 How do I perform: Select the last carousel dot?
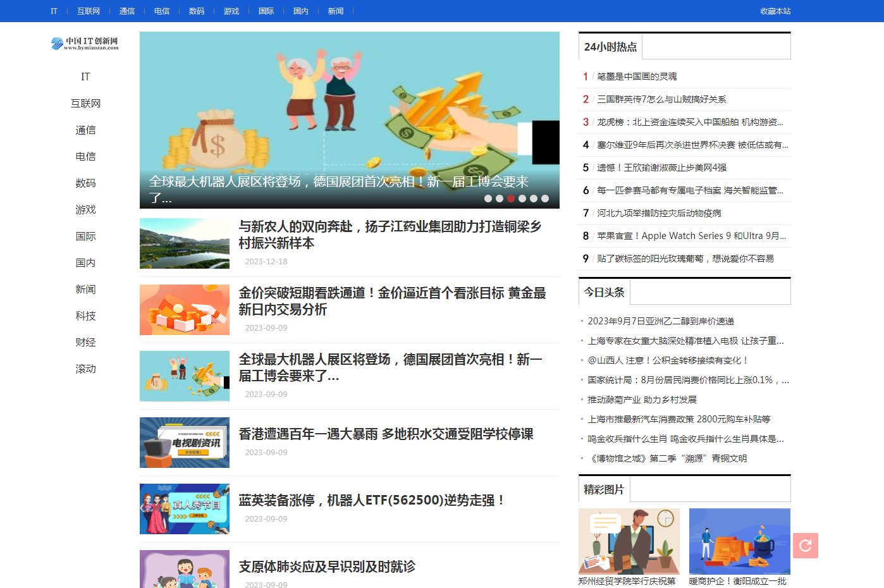[545, 199]
